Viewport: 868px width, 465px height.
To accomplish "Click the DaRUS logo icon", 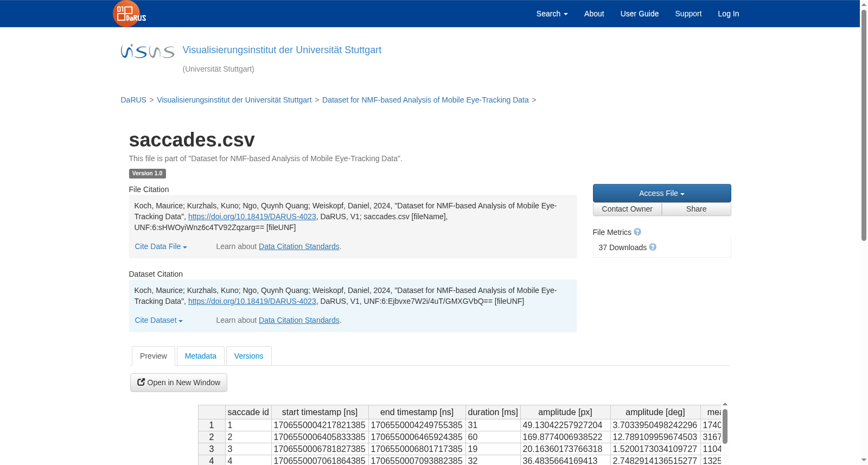I will coord(129,14).
